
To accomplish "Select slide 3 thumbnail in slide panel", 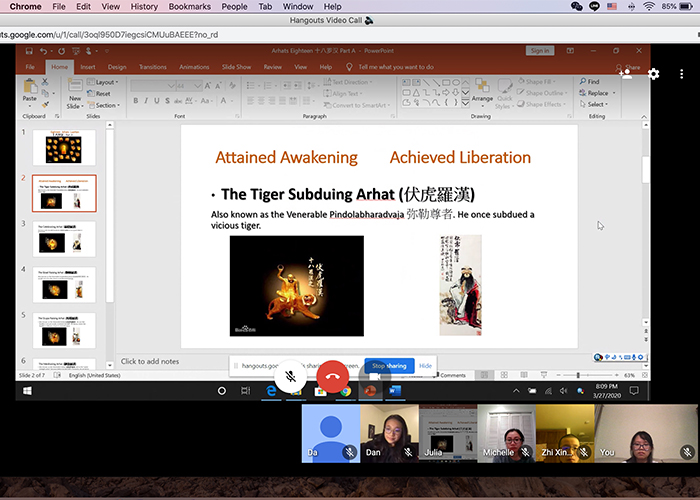I will 65,239.
